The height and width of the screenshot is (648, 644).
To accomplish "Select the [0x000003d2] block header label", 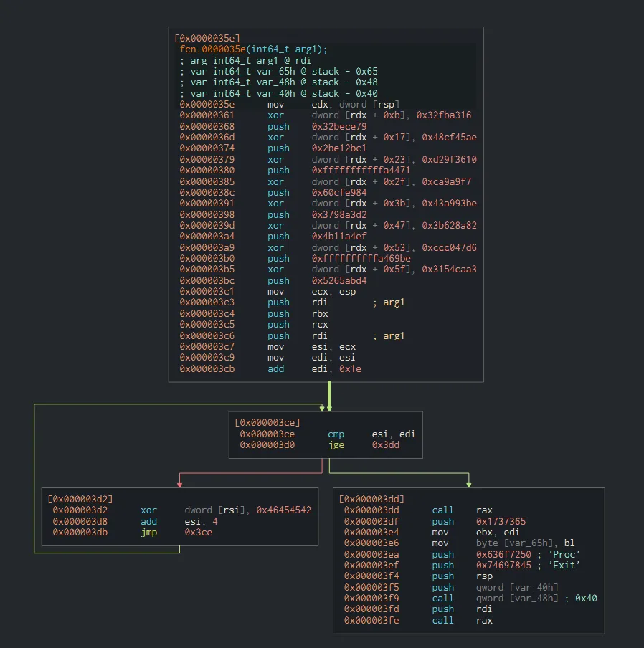I will click(x=80, y=499).
